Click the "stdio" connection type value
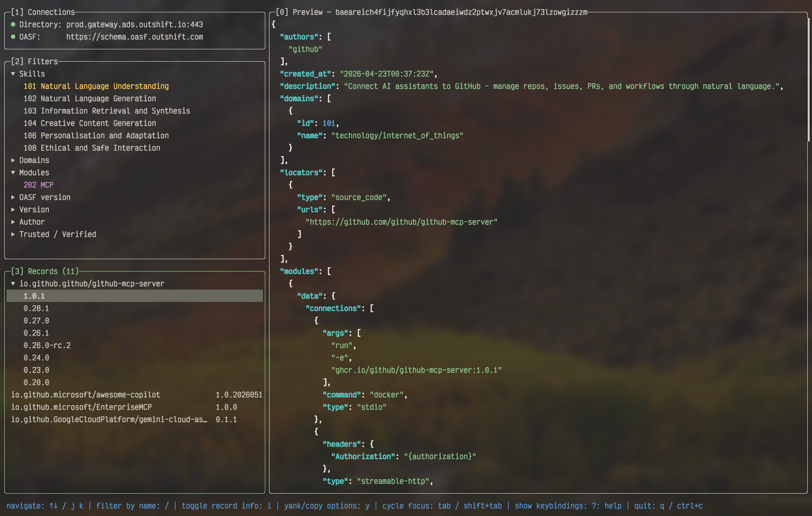 pos(372,407)
